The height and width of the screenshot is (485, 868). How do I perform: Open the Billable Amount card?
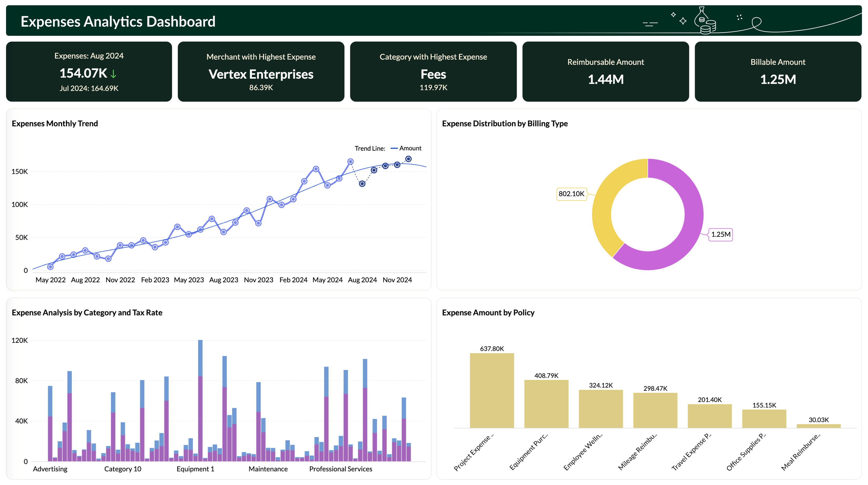(778, 72)
